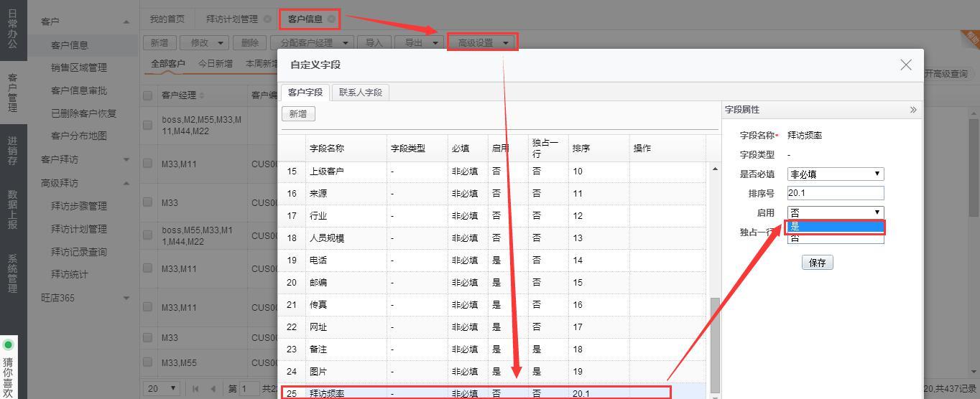Click the 客户经理 column sort icon
The image size is (980, 399).
[202, 95]
